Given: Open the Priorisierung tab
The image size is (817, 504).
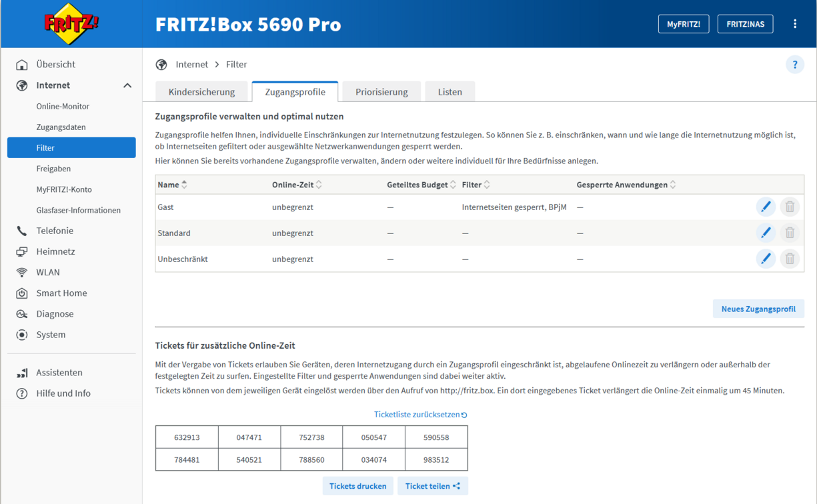Looking at the screenshot, I should tap(381, 92).
